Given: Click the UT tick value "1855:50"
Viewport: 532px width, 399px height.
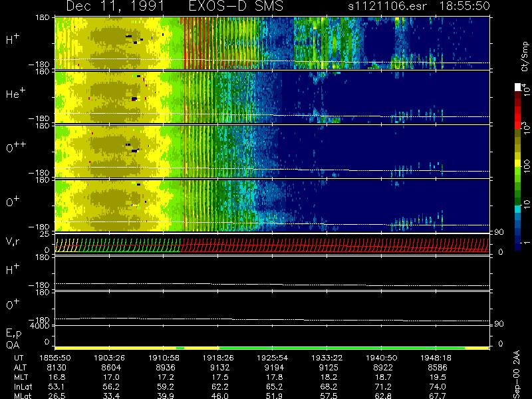Looking at the screenshot, I should coord(55,358).
